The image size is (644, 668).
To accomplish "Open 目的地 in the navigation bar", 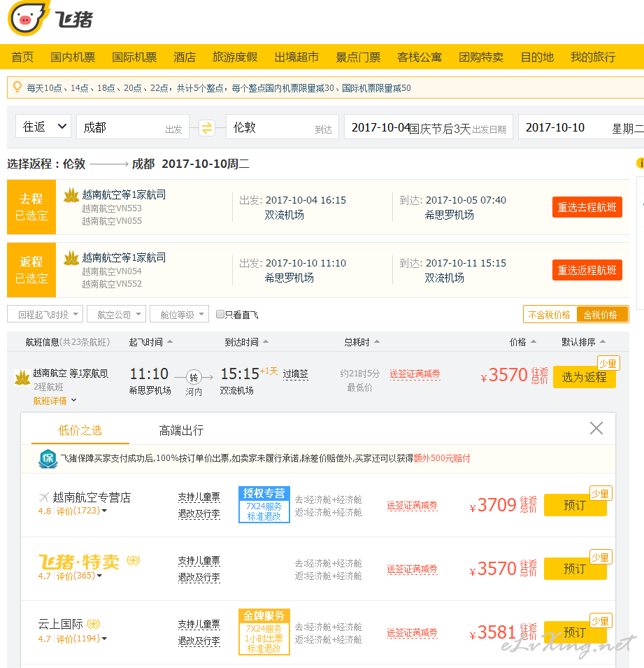I will 537,57.
